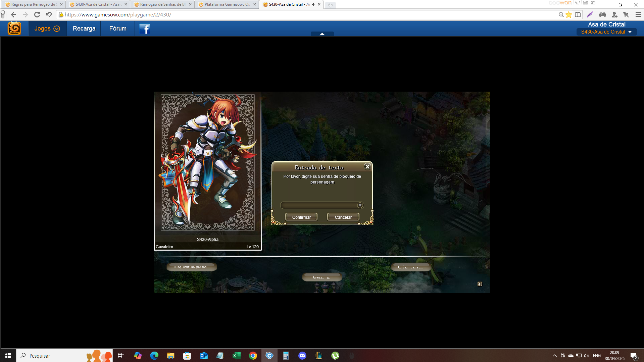The height and width of the screenshot is (362, 644).
Task: Open Excel from the taskbar
Action: (x=237, y=356)
